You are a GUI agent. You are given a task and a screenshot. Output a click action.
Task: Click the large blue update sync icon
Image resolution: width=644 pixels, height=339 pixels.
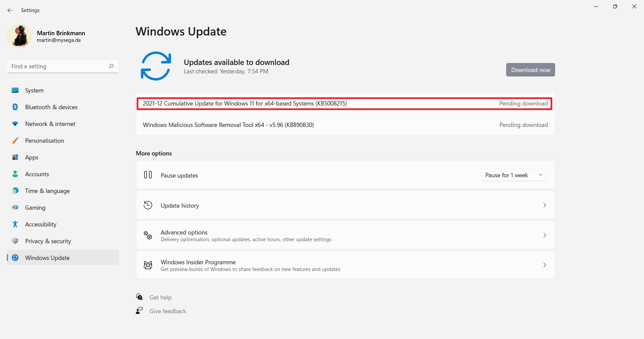[156, 66]
